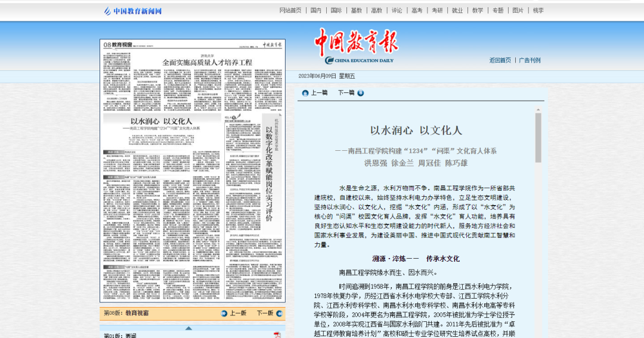The height and width of the screenshot is (338, 644).
Task: Click the 全面实施高质量人才培养工程 article in the page image
Action: (x=207, y=62)
